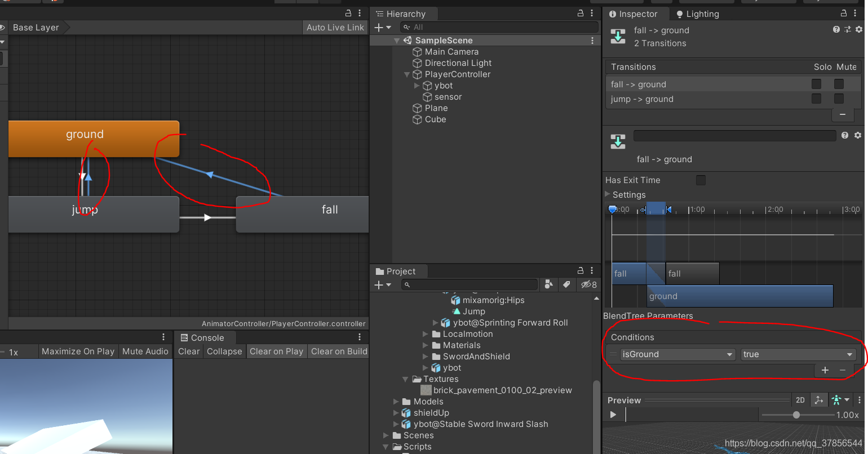The height and width of the screenshot is (454, 868).
Task: Open the preset selector sliders icon in Inspector header
Action: pyautogui.click(x=848, y=29)
